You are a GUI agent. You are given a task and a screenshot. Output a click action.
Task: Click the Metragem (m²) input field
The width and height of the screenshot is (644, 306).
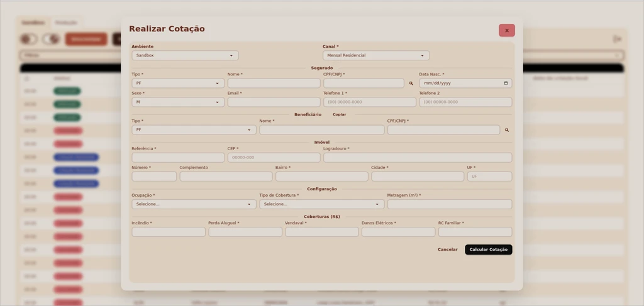coord(450,204)
